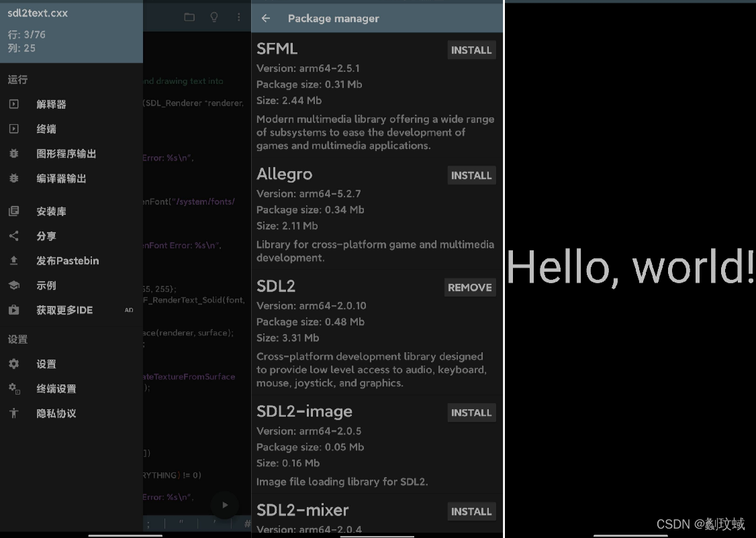This screenshot has width=756, height=538.
Task: Click the upload icon beside 发布Pastebin
Action: click(14, 260)
